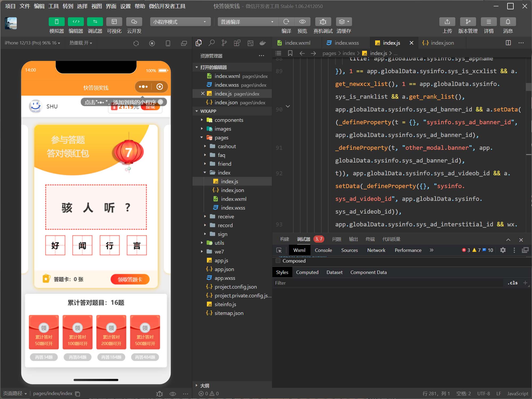Open the hot reload dropdown
Image resolution: width=532 pixels, height=399 pixels.
coord(80,43)
